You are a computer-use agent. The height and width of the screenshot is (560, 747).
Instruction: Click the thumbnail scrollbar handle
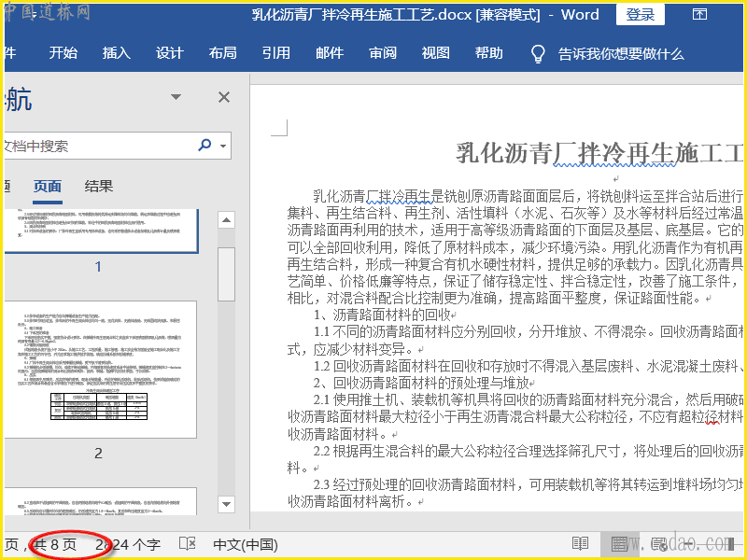point(226,274)
